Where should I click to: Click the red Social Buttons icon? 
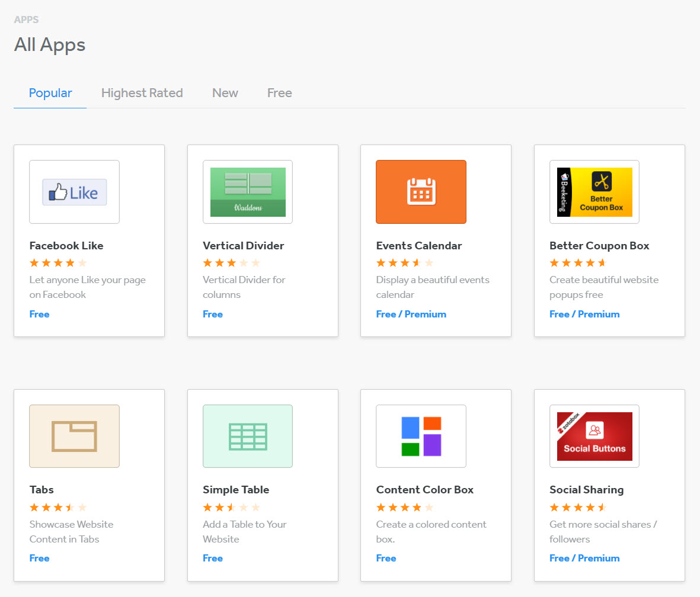tap(594, 436)
